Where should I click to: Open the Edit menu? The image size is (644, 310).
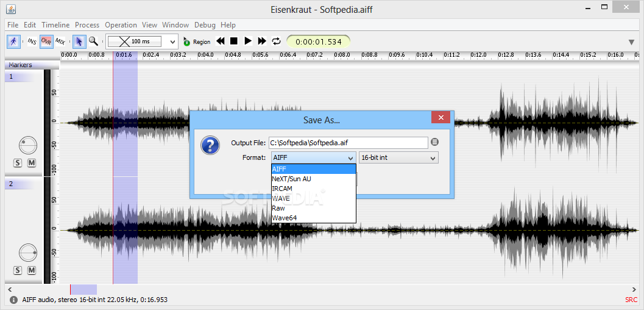(x=30, y=25)
